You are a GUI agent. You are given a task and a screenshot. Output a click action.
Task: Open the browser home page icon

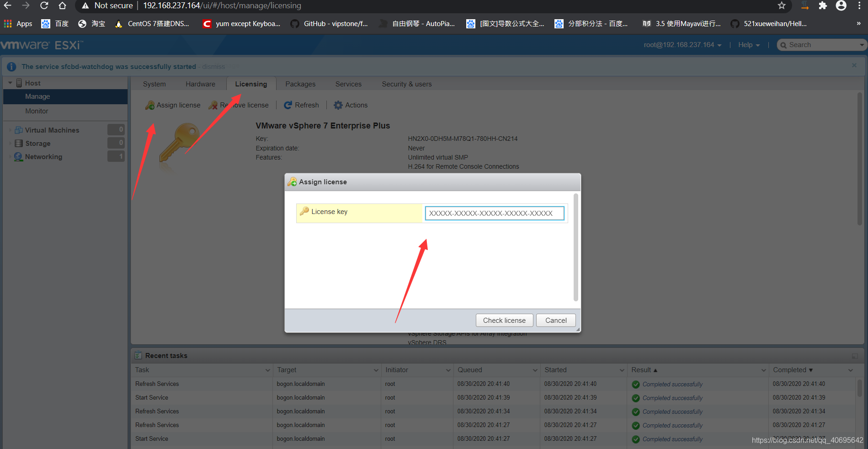(x=62, y=5)
